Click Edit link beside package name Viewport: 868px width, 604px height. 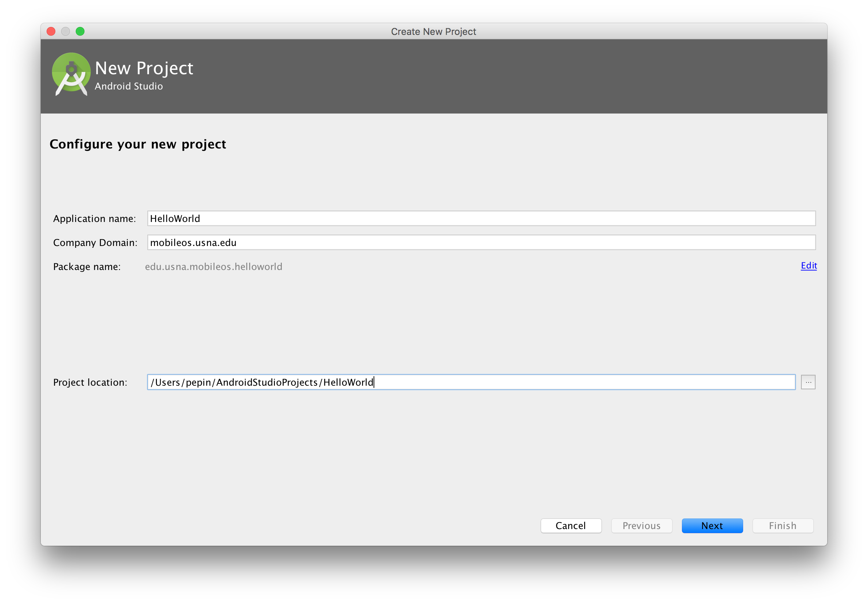809,266
